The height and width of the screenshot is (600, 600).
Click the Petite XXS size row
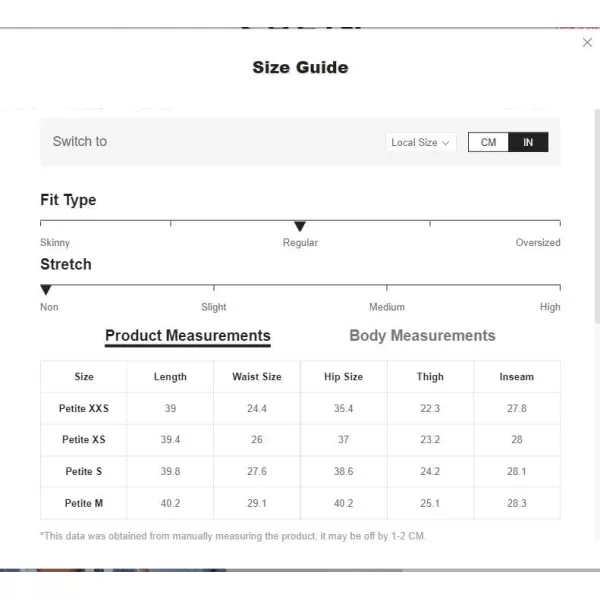pos(84,408)
